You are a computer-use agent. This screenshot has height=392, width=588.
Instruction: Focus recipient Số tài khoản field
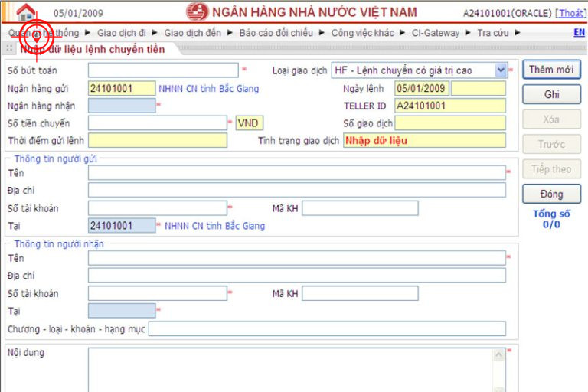click(x=158, y=293)
